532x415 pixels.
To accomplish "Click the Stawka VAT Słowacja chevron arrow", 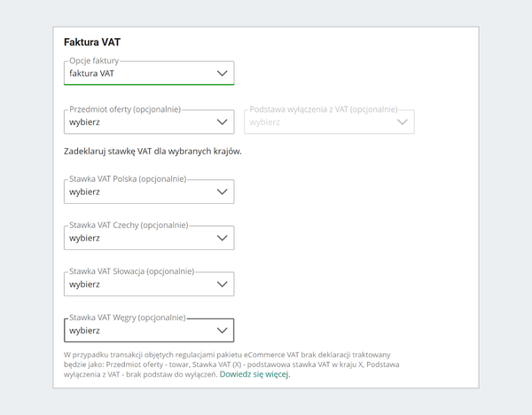I will (222, 285).
